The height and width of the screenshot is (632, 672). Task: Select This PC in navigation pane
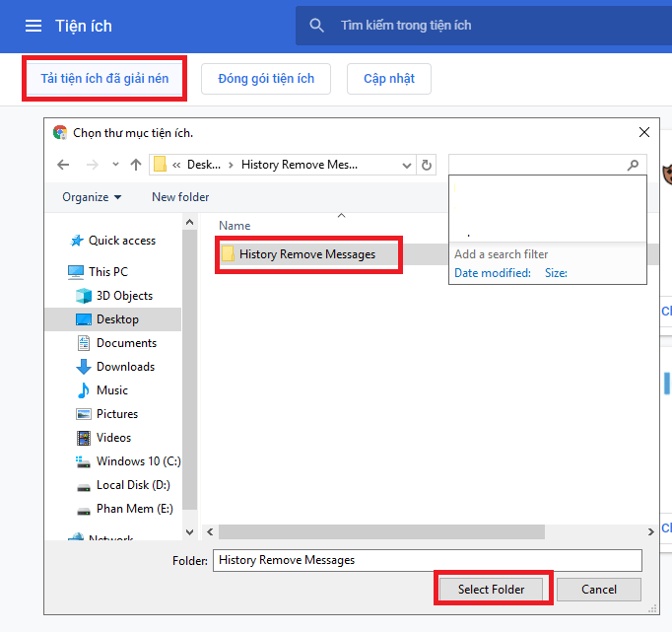point(108,272)
